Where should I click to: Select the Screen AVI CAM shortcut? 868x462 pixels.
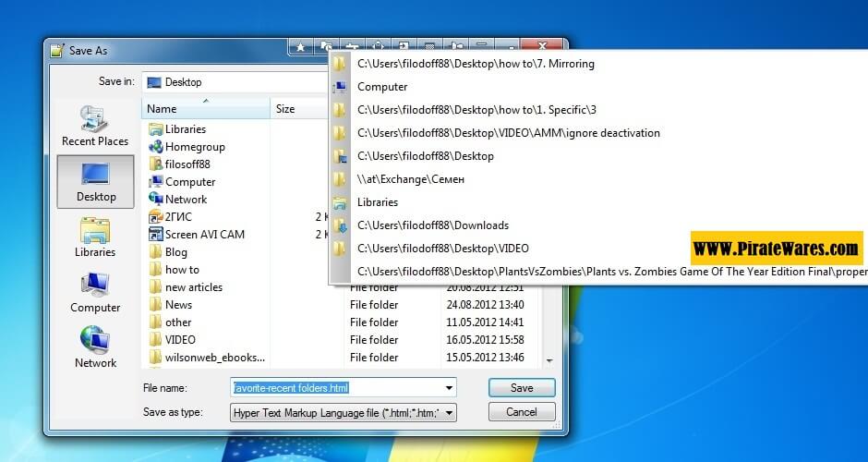[x=204, y=235]
